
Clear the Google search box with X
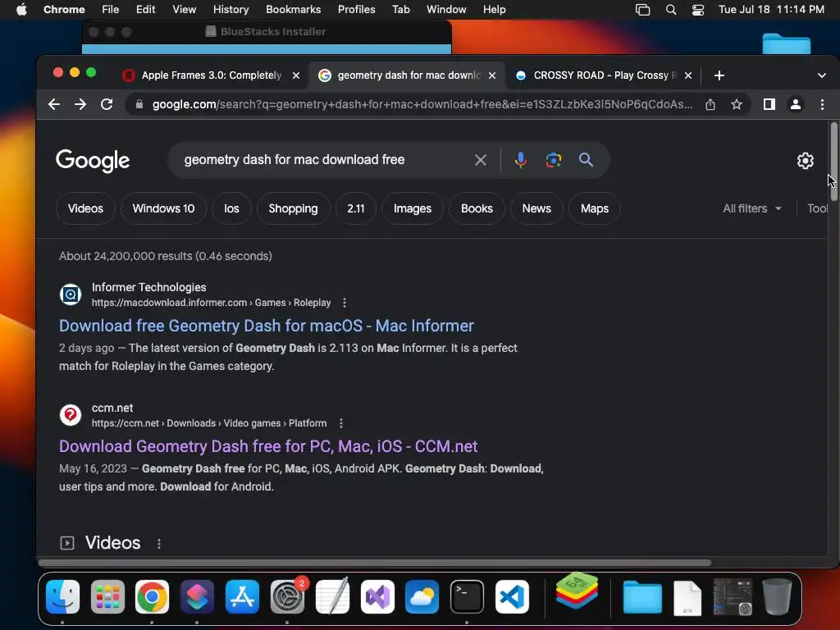(x=481, y=160)
